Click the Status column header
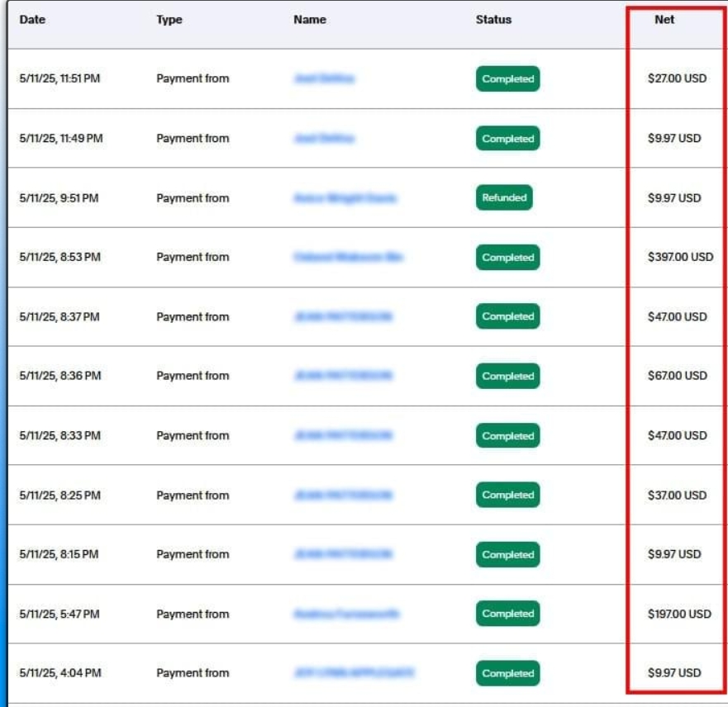 (493, 20)
